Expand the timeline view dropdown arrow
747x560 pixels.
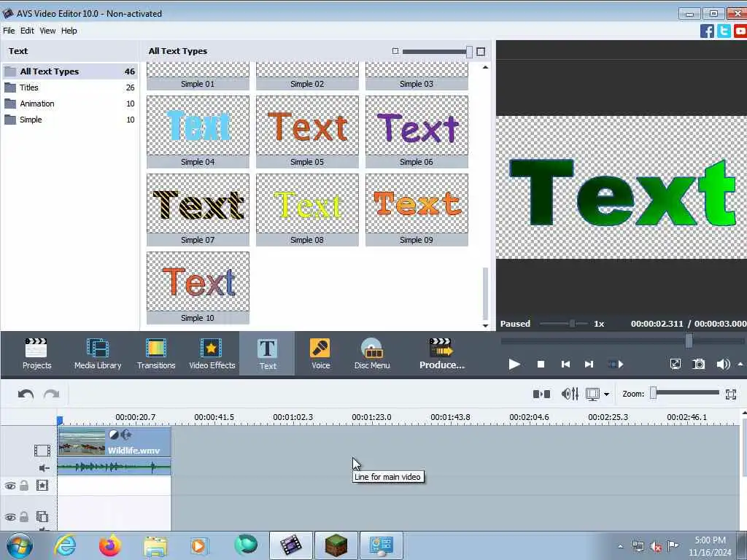pos(606,394)
